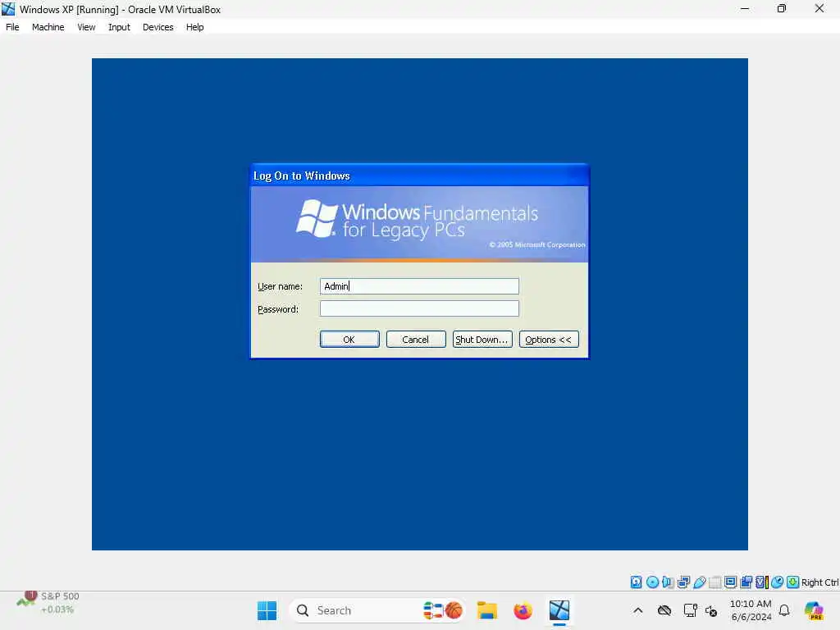Viewport: 840px width, 630px height.
Task: Click the Shut Down... button
Action: coord(482,340)
